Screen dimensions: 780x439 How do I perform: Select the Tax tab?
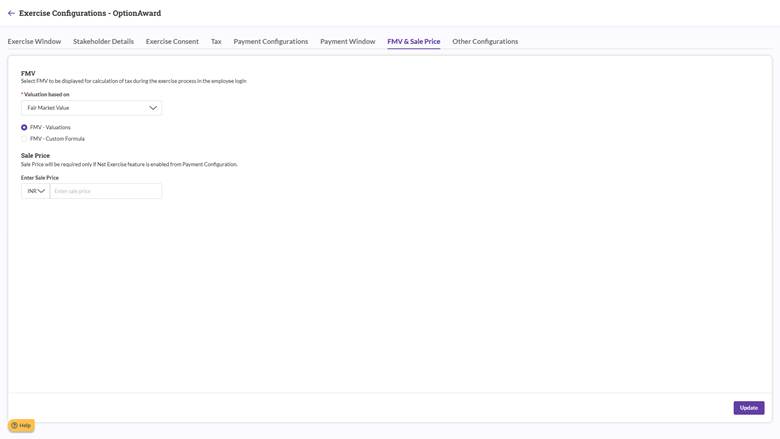point(216,41)
